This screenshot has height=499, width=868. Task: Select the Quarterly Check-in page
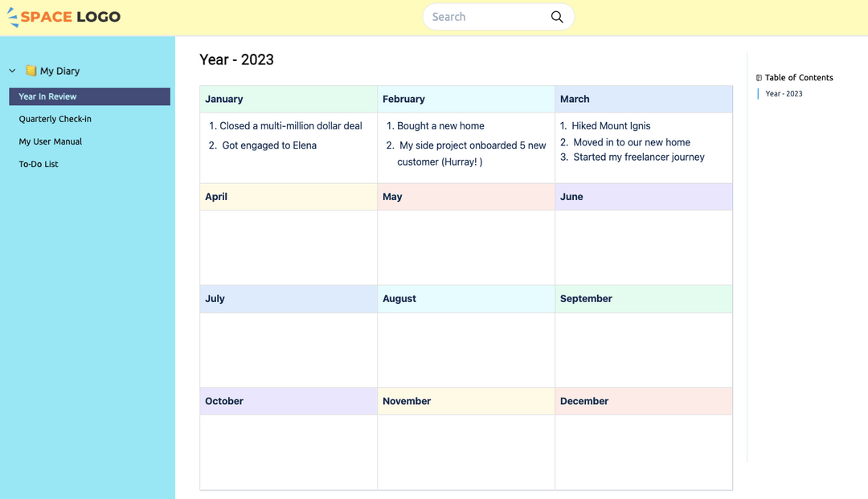[x=55, y=119]
